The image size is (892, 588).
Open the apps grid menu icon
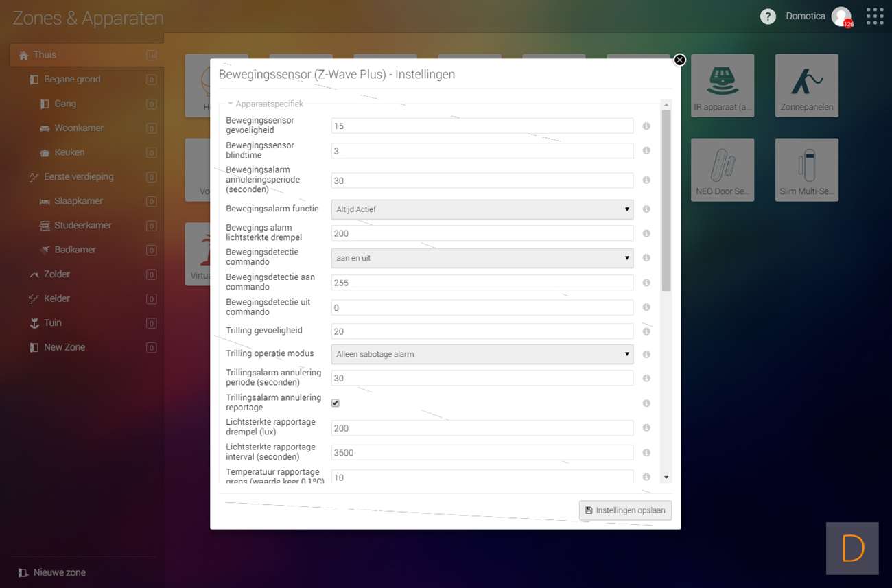(x=874, y=16)
